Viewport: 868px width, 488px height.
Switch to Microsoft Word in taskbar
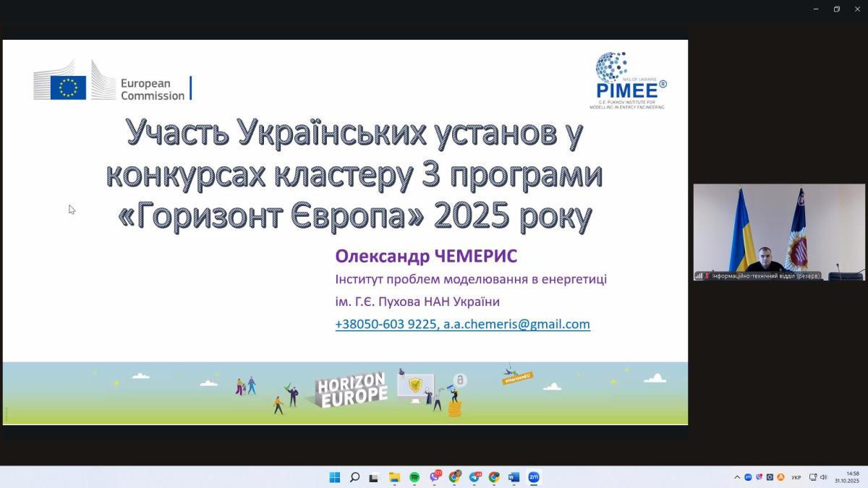pyautogui.click(x=514, y=477)
